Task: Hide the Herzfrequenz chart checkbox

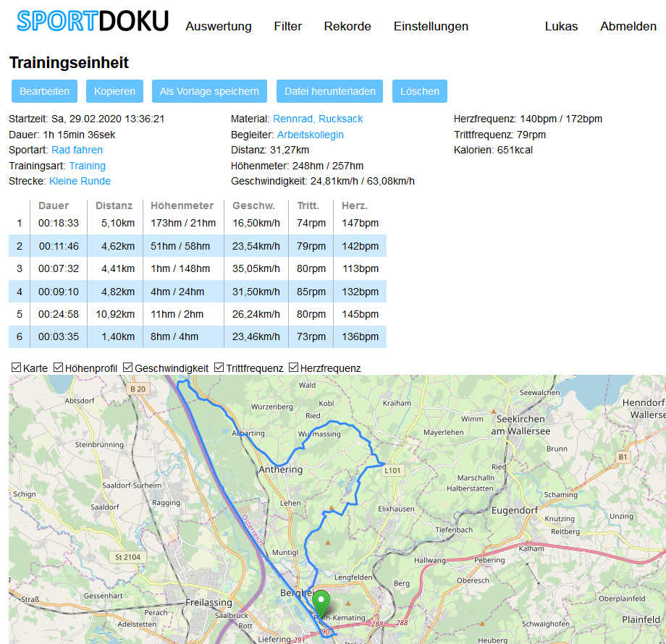Action: [x=294, y=368]
